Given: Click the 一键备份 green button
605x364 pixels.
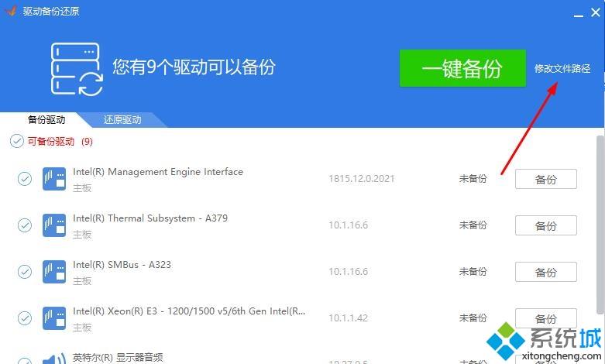Looking at the screenshot, I should pos(462,68).
